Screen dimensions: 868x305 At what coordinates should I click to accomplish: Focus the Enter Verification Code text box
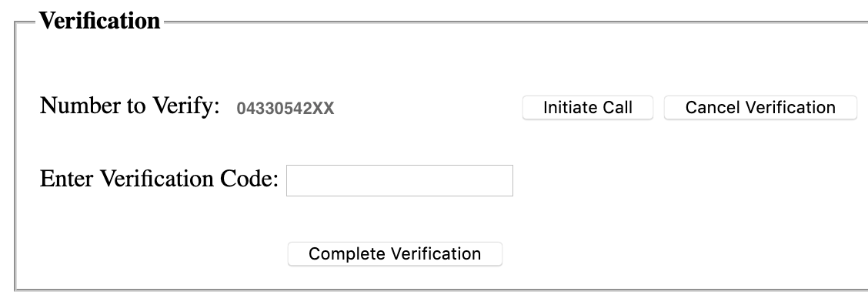pyautogui.click(x=399, y=180)
